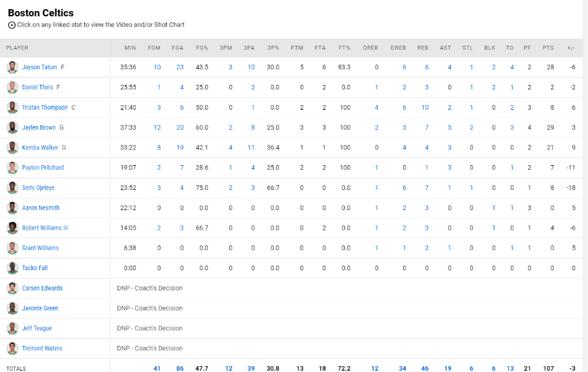Image resolution: width=588 pixels, height=372 pixels.
Task: View team total 46 rebounds
Action: [x=425, y=369]
